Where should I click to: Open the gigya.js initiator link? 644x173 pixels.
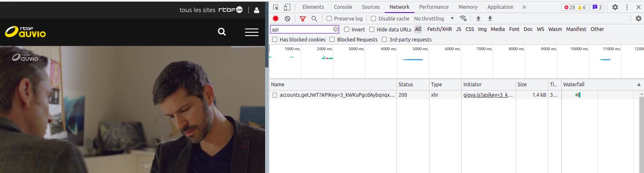pyautogui.click(x=488, y=95)
